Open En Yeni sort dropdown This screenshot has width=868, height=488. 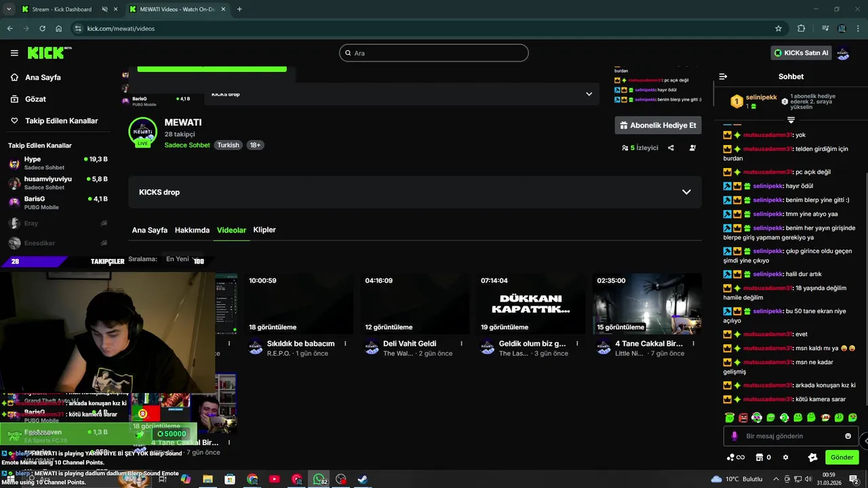tap(183, 260)
